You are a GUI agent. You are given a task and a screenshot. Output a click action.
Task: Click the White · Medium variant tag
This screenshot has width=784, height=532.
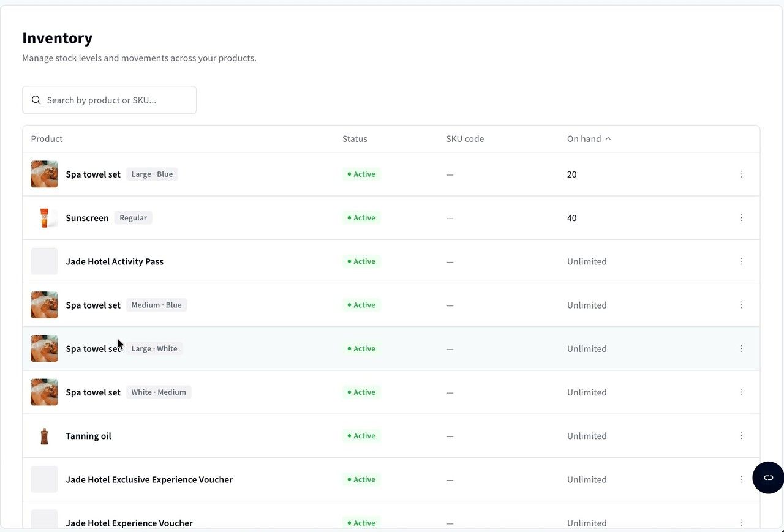tap(159, 392)
